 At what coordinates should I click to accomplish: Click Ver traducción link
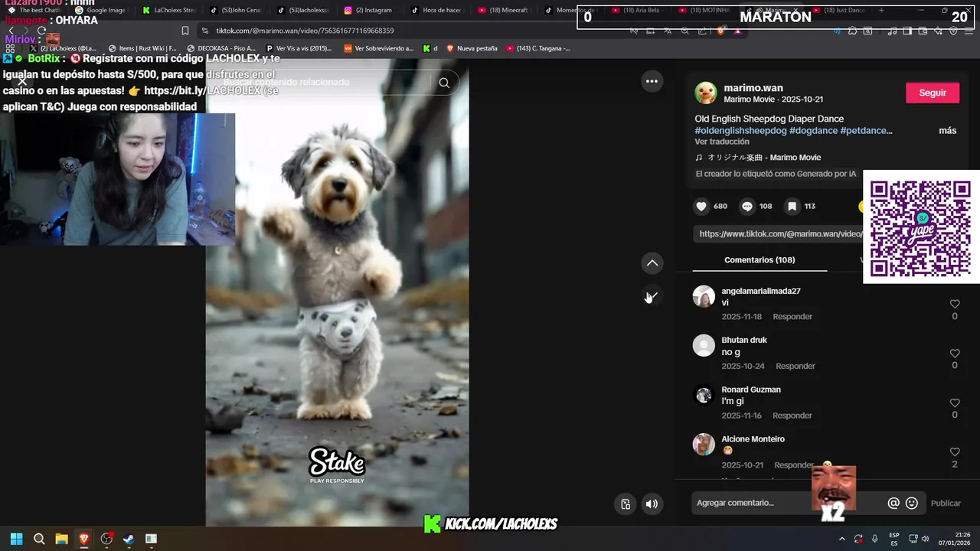[722, 142]
